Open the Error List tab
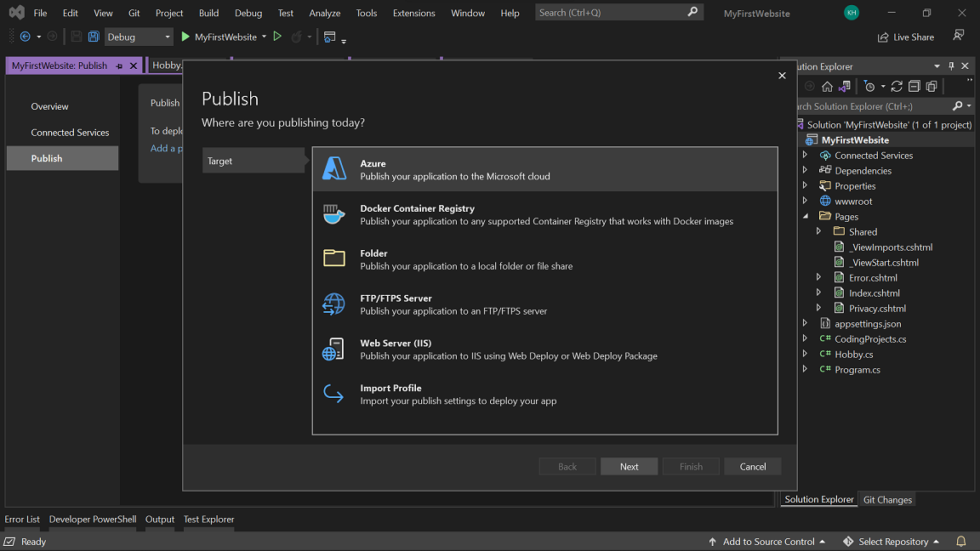 [x=22, y=520]
